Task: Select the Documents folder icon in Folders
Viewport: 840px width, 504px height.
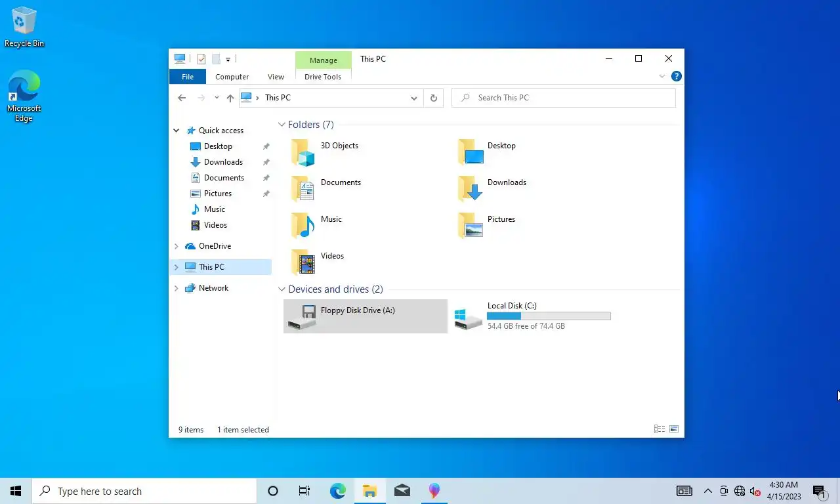Action: click(x=303, y=188)
